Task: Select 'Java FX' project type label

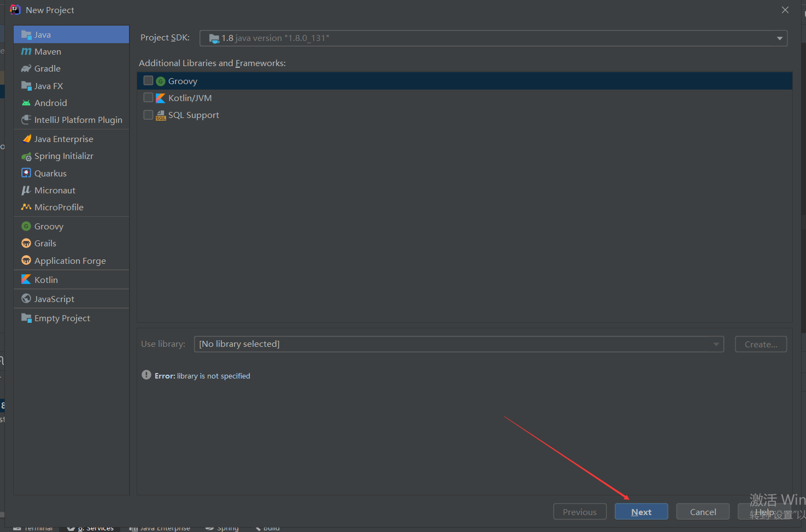Action: (49, 86)
